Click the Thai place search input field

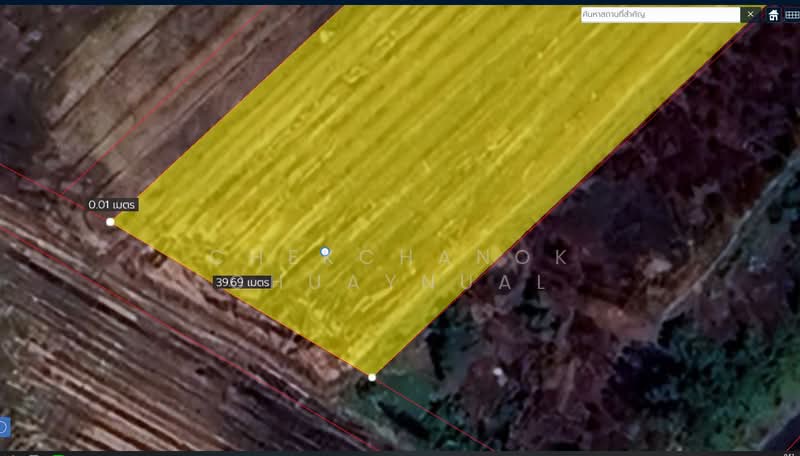point(660,15)
